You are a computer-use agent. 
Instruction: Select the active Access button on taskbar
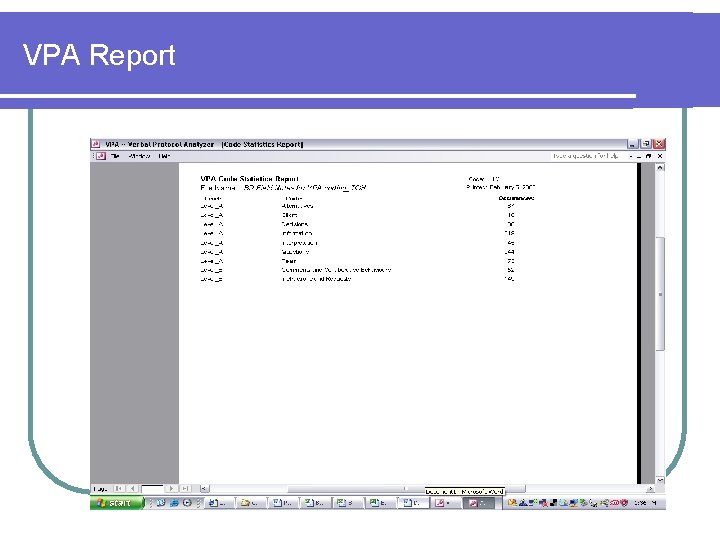[479, 503]
